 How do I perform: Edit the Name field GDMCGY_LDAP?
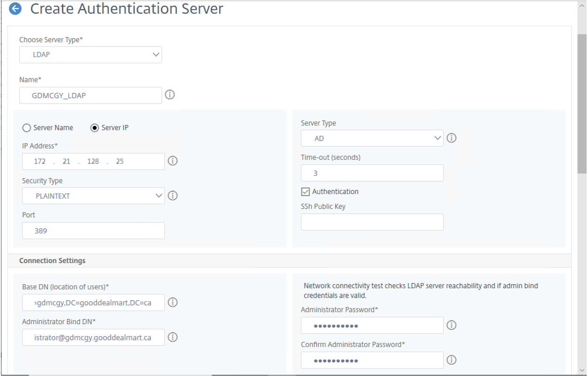coord(91,95)
